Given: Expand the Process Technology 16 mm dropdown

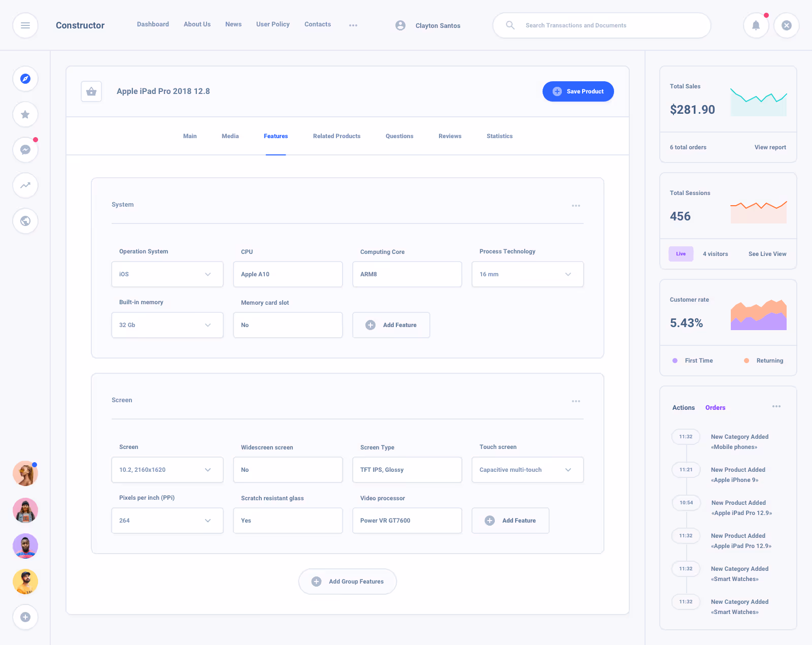Looking at the screenshot, I should click(x=528, y=274).
